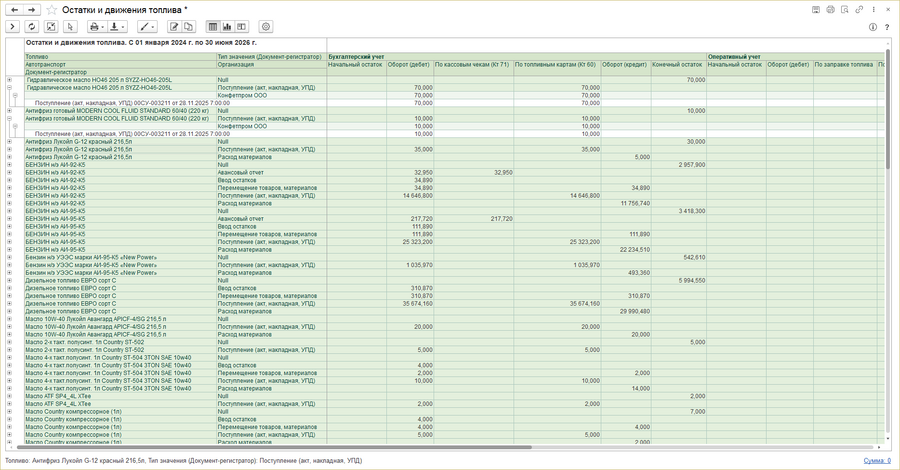
Task: Click Конфетпром ООО under Антифриз MODERN COOL
Action: (x=271, y=126)
